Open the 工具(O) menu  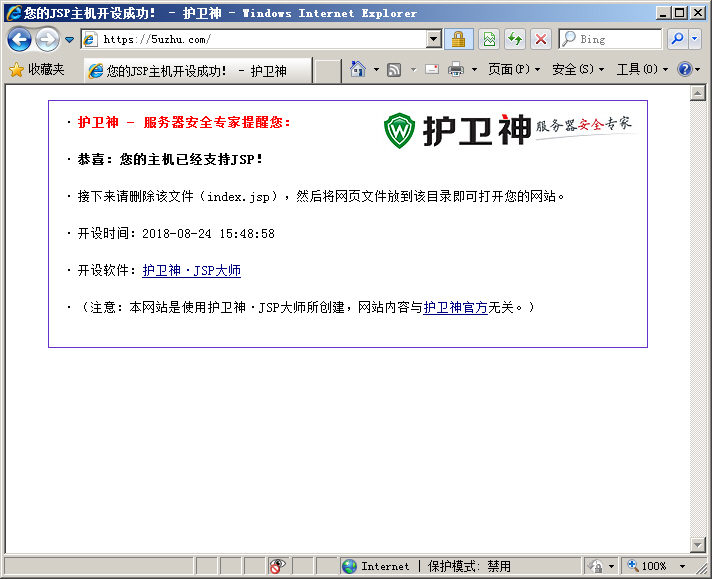[642, 70]
